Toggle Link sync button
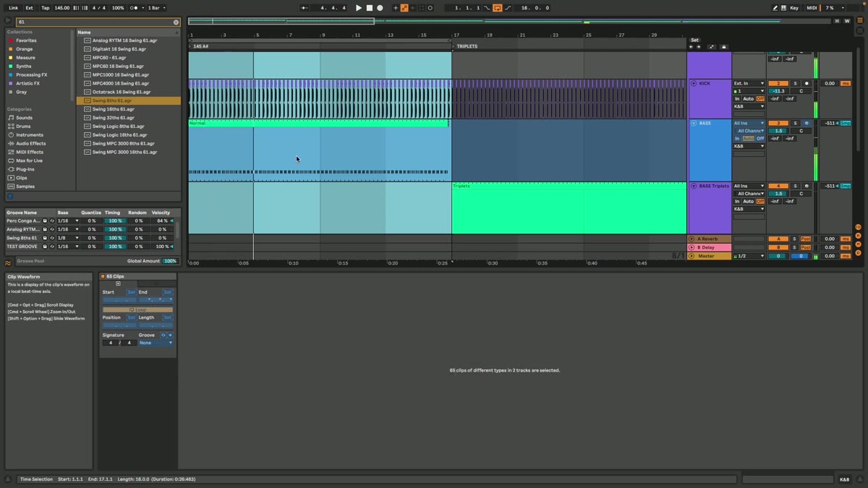This screenshot has height=488, width=868. (x=13, y=8)
